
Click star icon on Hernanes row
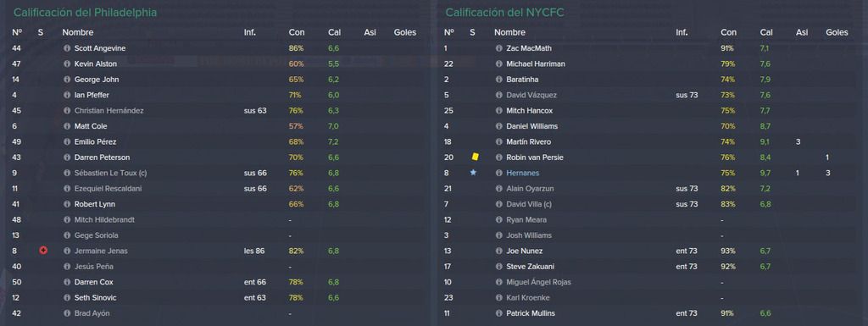point(473,173)
